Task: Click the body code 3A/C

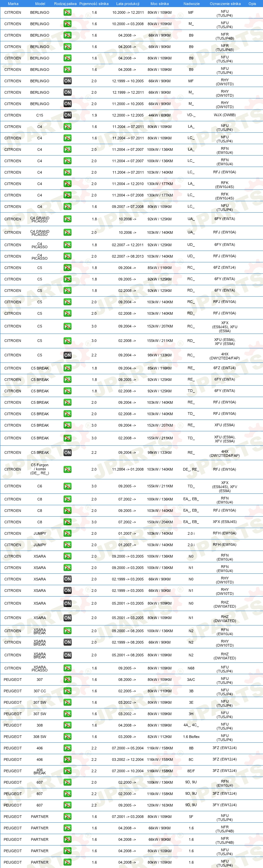Action: (x=191, y=680)
